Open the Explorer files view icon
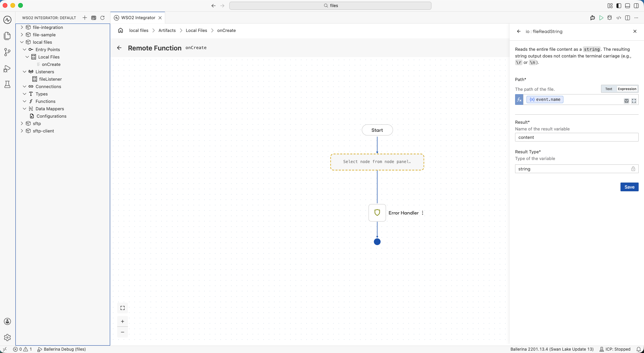 coord(7,36)
